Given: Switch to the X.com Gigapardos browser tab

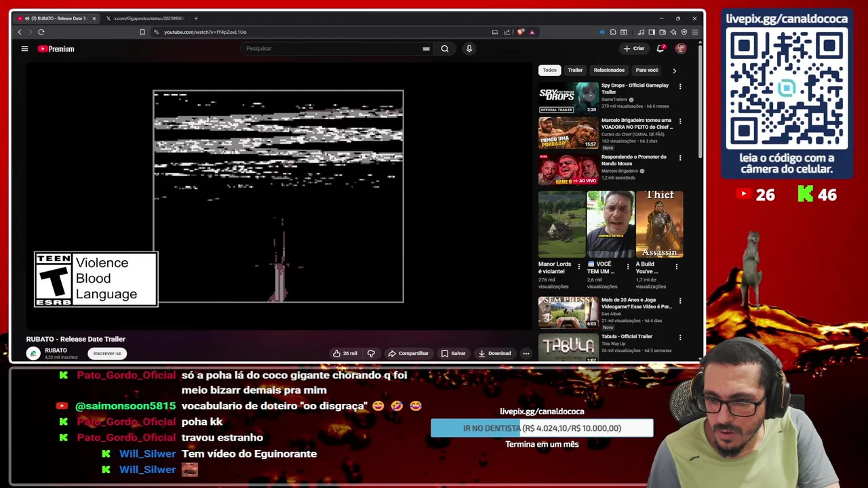Looking at the screenshot, I should coord(144,18).
